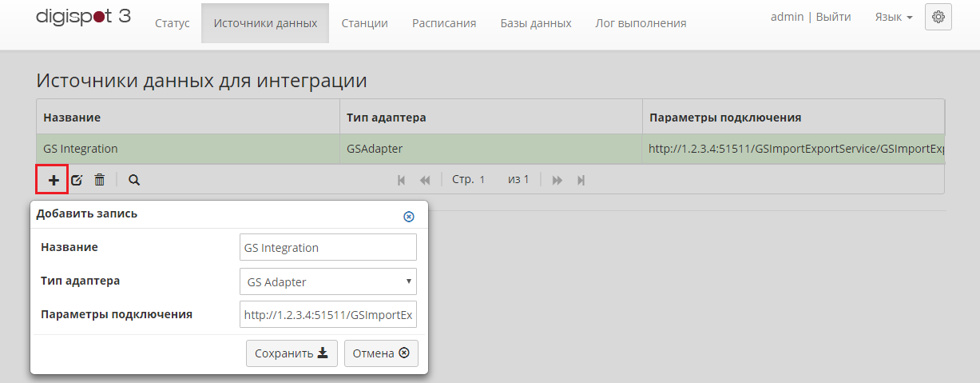
Task: Click the trash icon to delete record
Action: tap(99, 180)
